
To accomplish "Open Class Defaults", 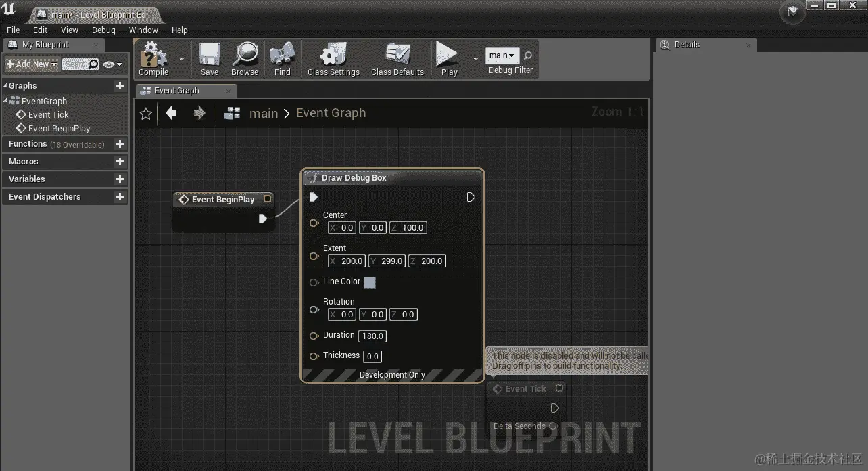I will 397,59.
